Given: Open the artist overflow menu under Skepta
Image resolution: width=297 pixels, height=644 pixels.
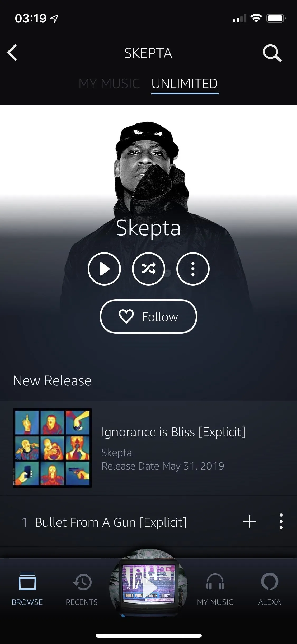Looking at the screenshot, I should 193,269.
